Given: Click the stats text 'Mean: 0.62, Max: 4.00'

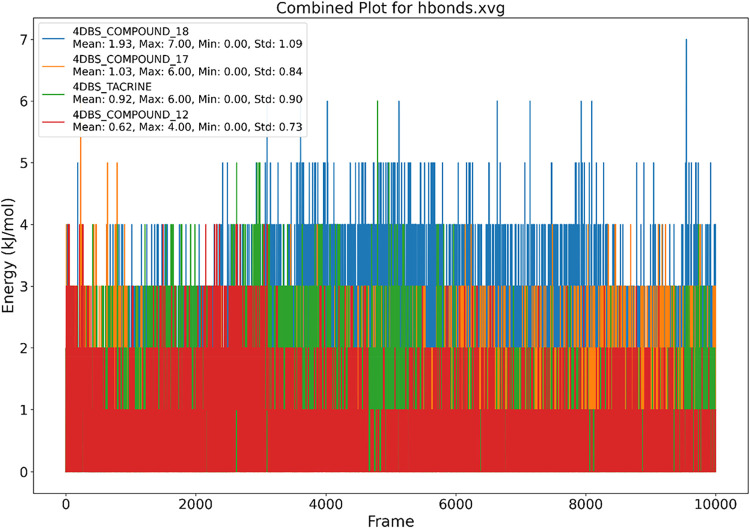Looking at the screenshot, I should click(x=132, y=127).
